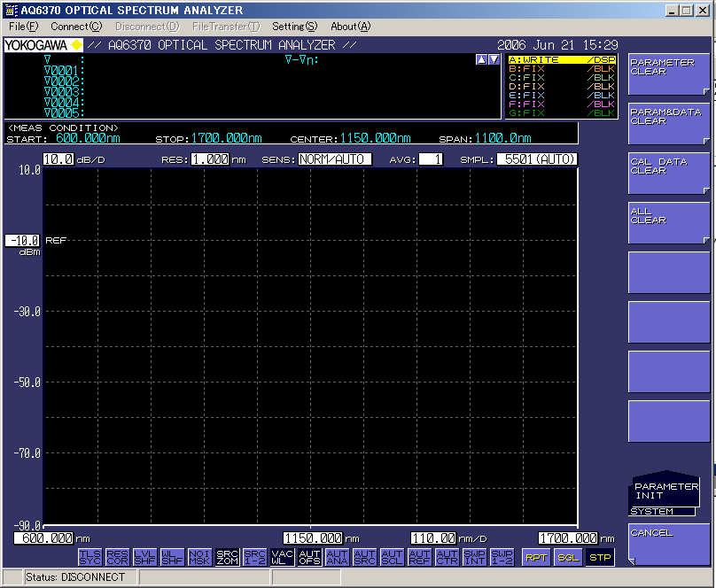Toggle the TLS SYC indicator

90,557
